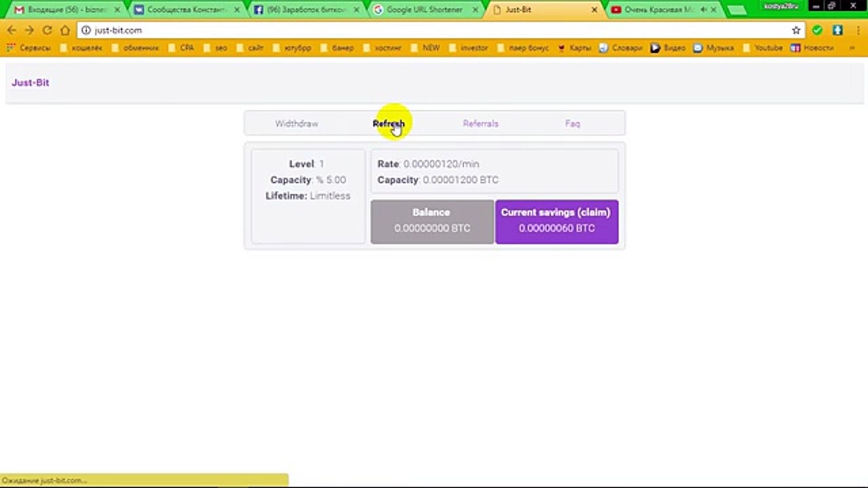Expand the bookmarks overflow chevron

tap(852, 48)
